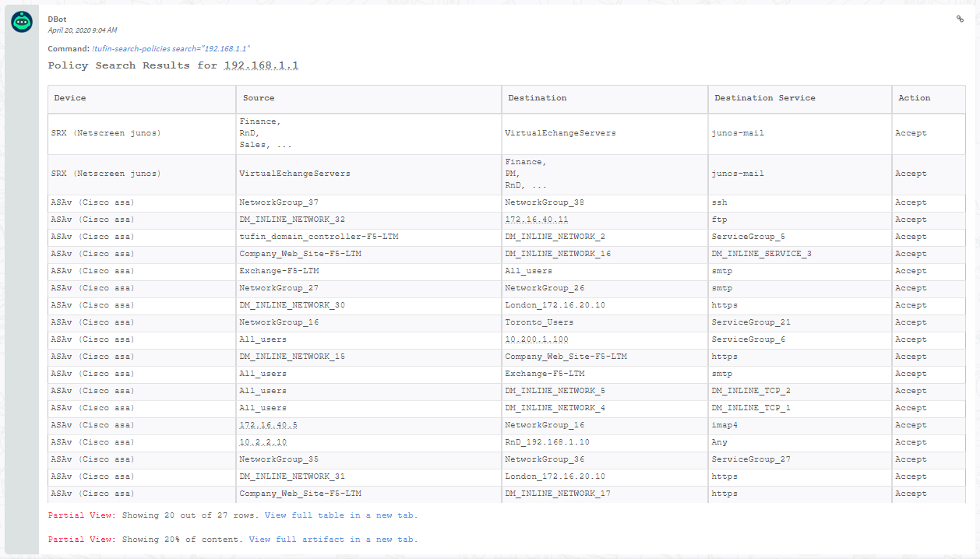Open "View full artifact in a new tab"

coord(333,540)
